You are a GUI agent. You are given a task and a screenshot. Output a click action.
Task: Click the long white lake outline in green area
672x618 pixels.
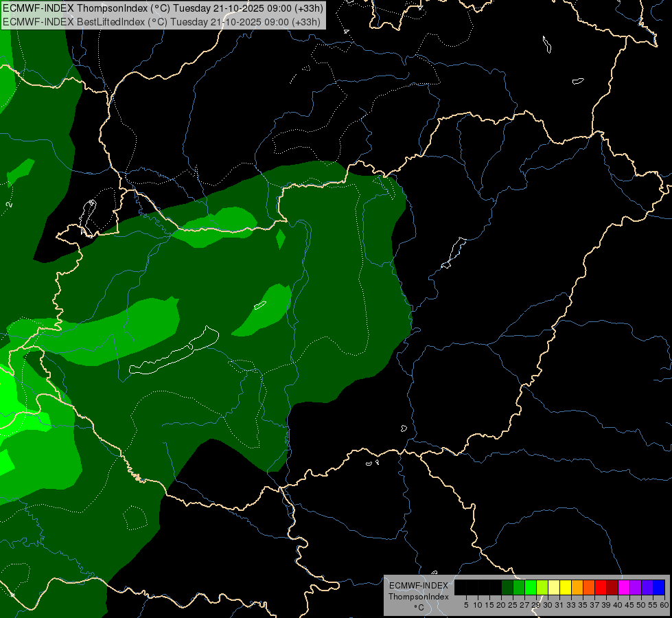coord(174,351)
